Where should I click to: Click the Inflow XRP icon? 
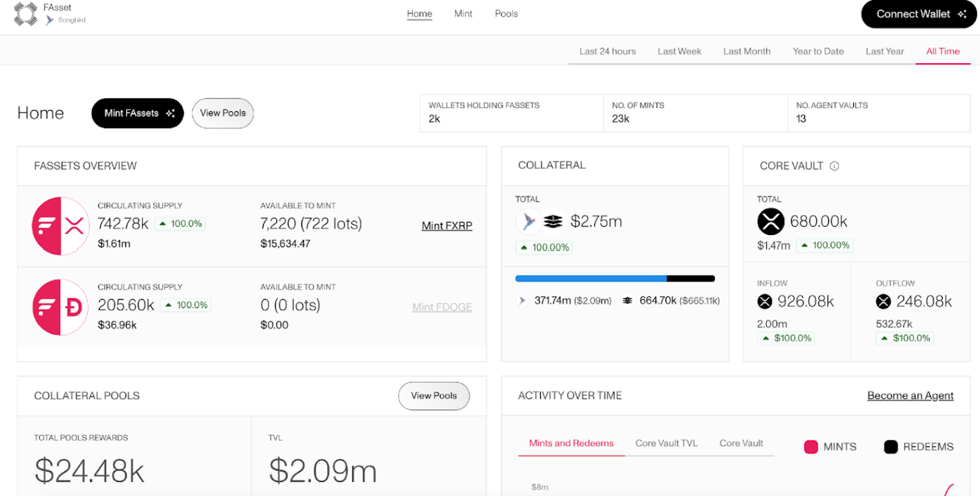pos(764,301)
